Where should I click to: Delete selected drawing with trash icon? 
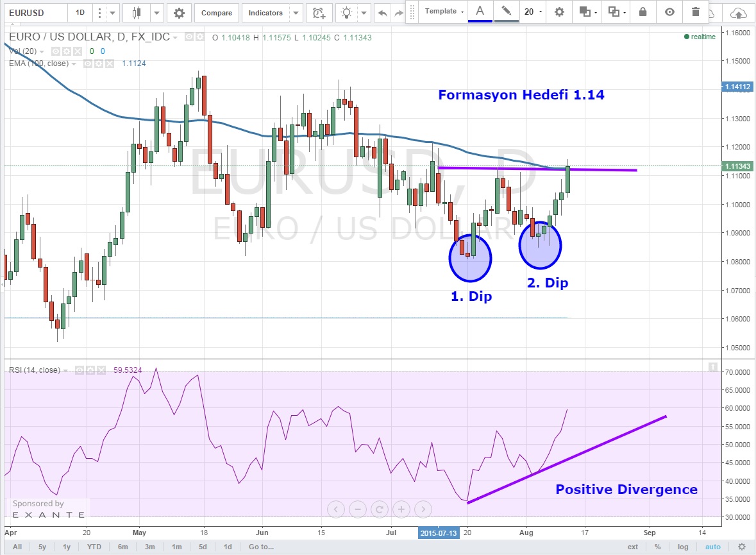tap(696, 12)
